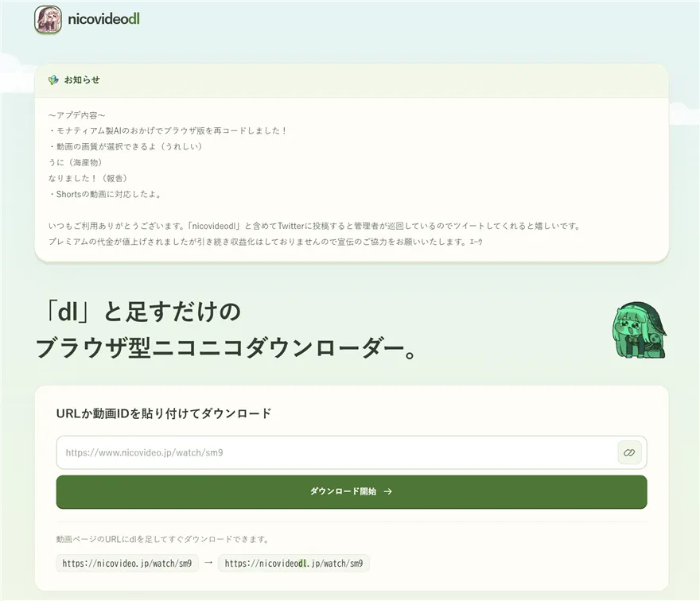Select the プレミアムの代金が値上げ notice line

tap(265, 242)
